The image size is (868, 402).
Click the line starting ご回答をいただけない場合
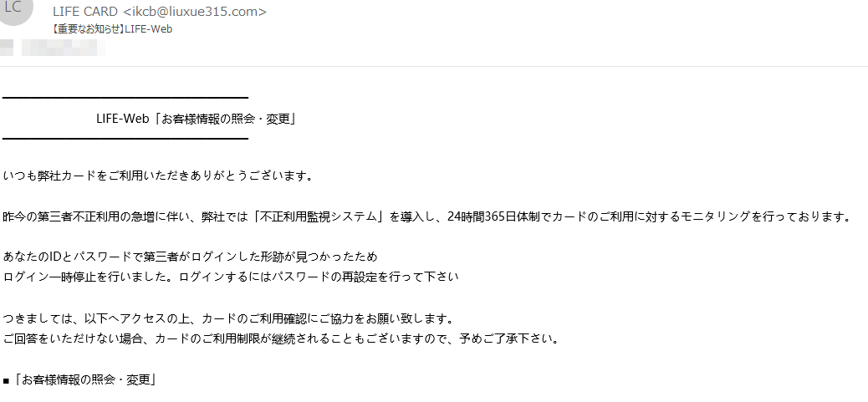tap(281, 339)
